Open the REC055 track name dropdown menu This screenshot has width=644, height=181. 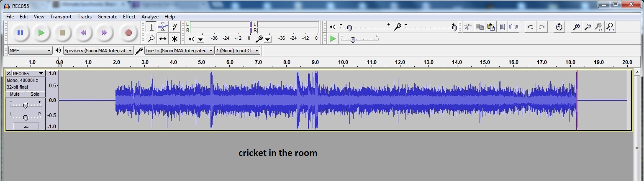point(41,74)
